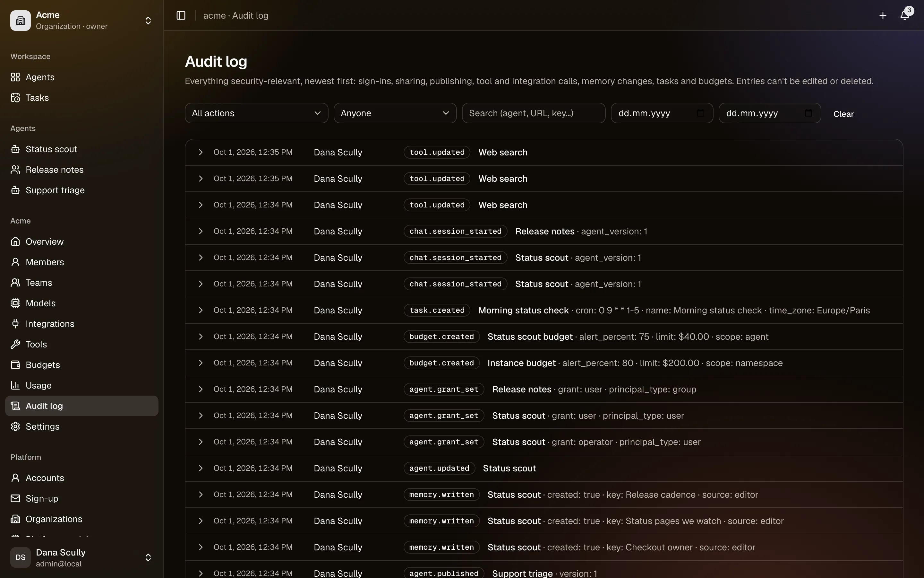Focus the Search agent, URL, key field

point(534,113)
